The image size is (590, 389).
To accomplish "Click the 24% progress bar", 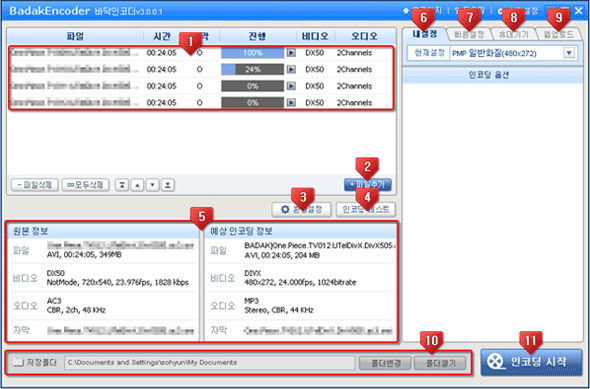I will point(252,69).
